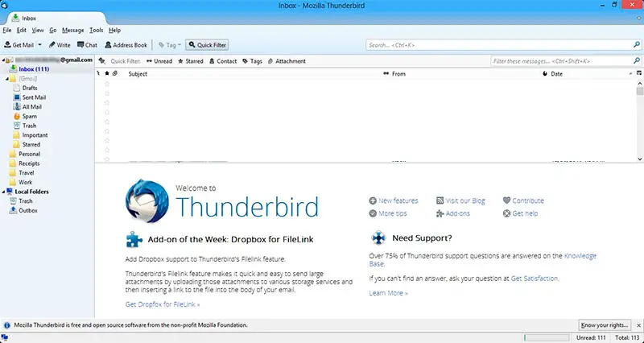644x343 pixels.
Task: Open the Work folder
Action: pyautogui.click(x=25, y=183)
